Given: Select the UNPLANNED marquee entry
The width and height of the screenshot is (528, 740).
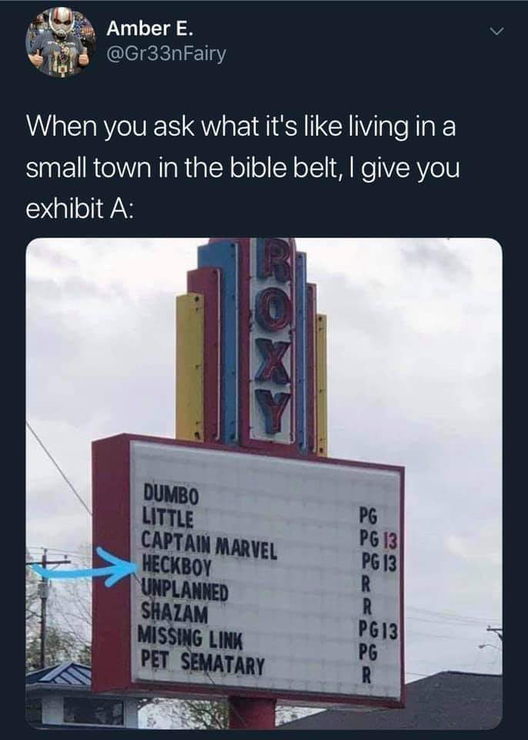Looking at the screenshot, I should tap(185, 591).
